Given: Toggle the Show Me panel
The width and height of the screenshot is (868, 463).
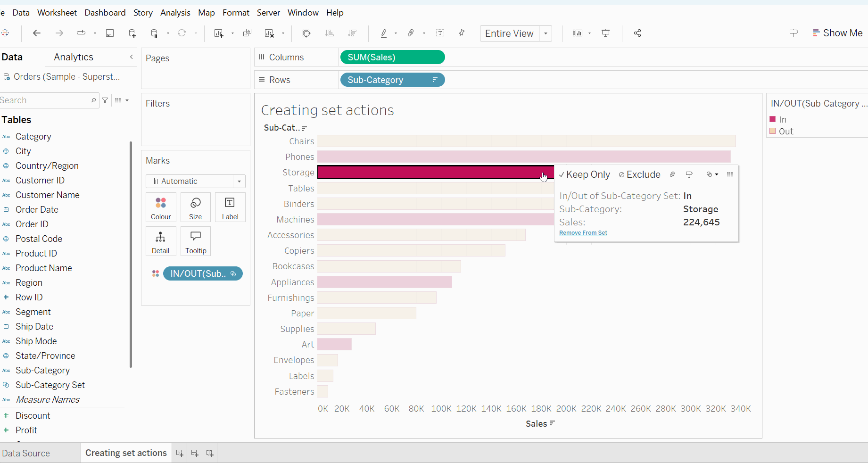Looking at the screenshot, I should [x=837, y=33].
